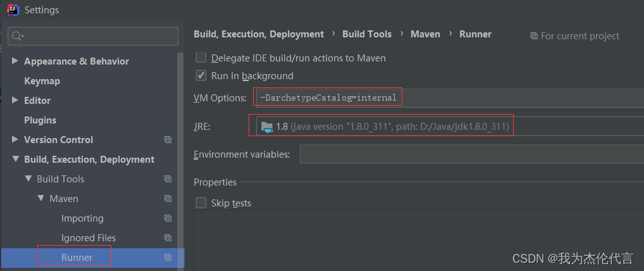Select the Importing page under Maven
Screen dimensions: 644x271
click(x=82, y=218)
